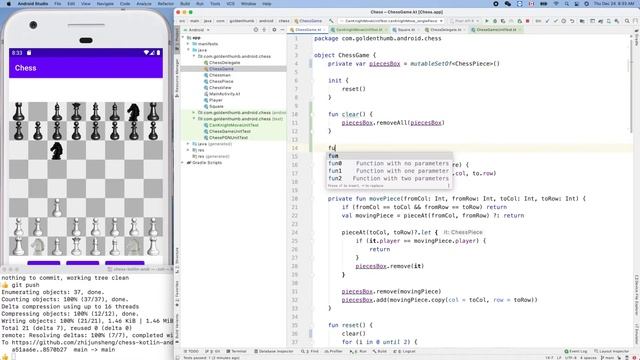Screen dimensions: 640x360
Task: Open the Terminal tool window
Action: point(236,351)
